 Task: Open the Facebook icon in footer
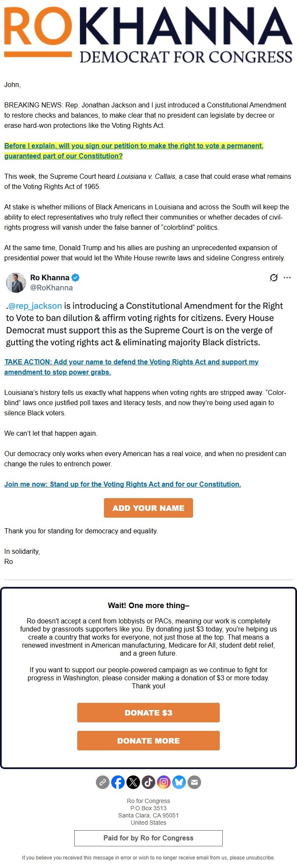[118, 782]
